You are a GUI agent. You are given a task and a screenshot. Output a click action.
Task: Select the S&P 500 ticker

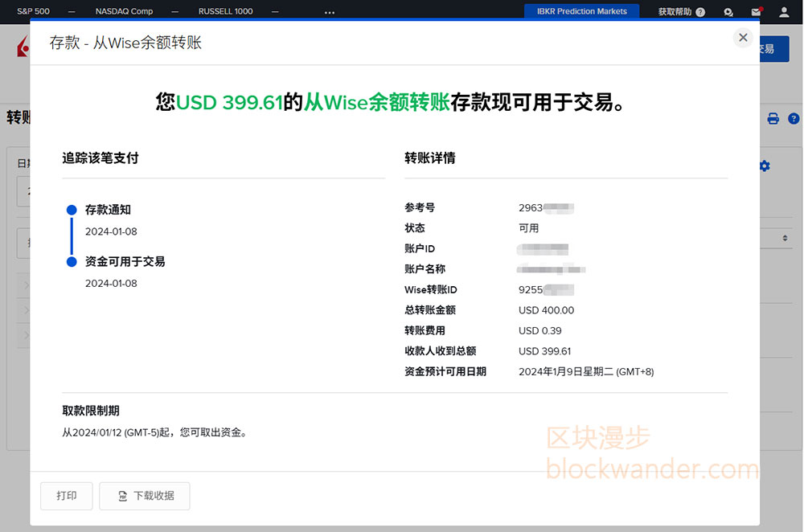click(x=33, y=11)
